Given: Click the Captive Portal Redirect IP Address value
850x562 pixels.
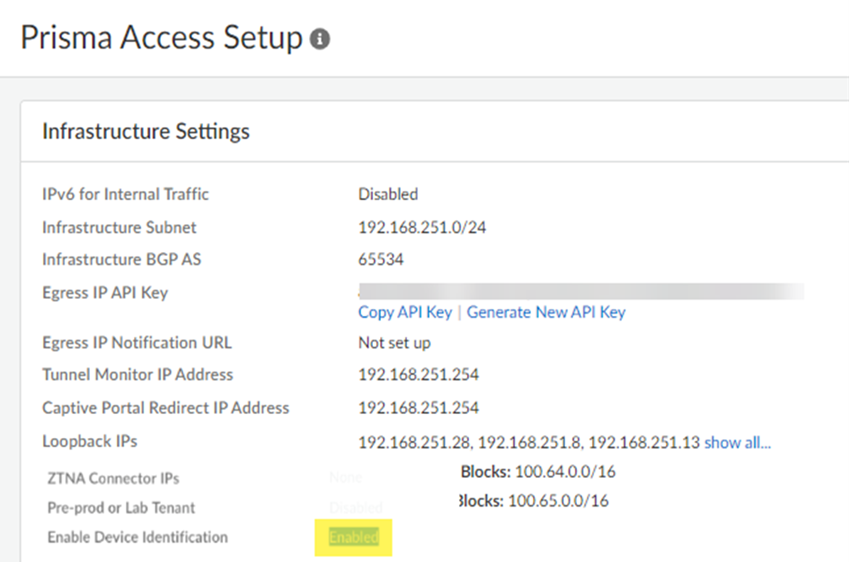Looking at the screenshot, I should [418, 408].
